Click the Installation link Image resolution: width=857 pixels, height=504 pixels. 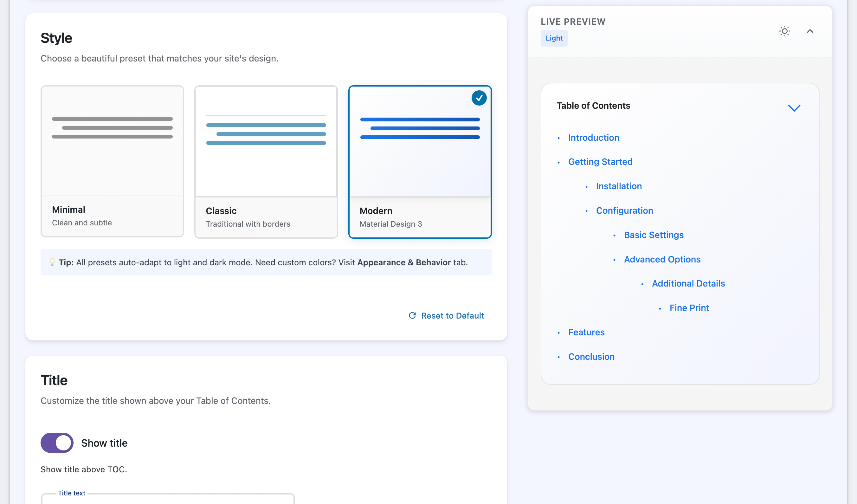pyautogui.click(x=619, y=186)
